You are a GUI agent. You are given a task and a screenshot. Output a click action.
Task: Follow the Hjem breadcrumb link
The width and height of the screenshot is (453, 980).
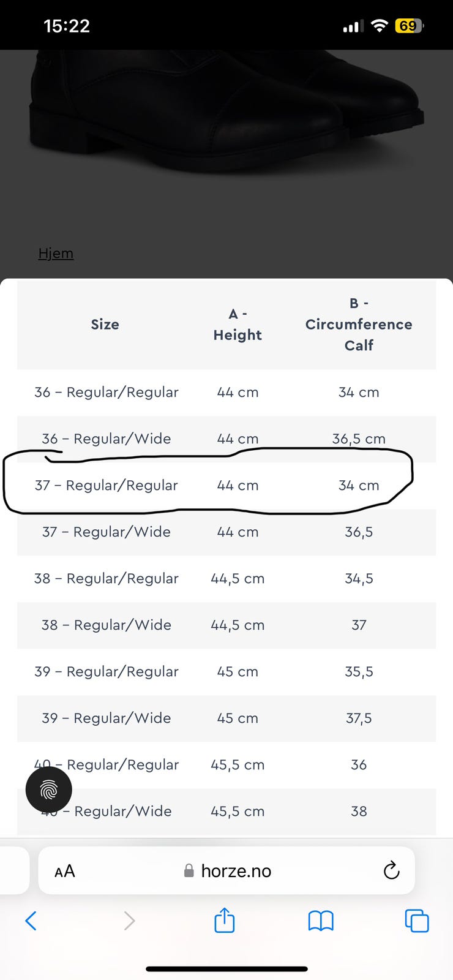click(56, 253)
